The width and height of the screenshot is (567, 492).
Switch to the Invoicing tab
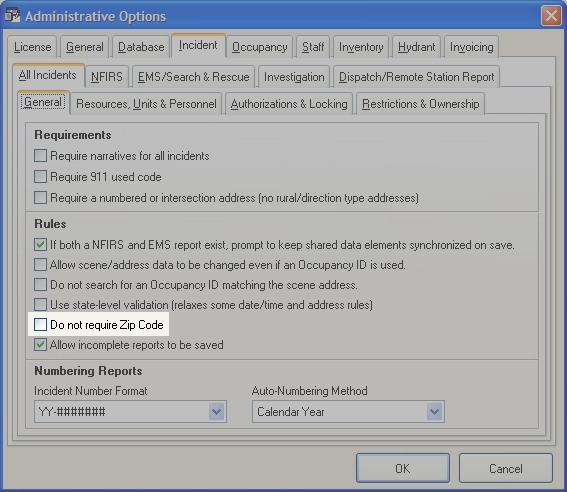(x=472, y=47)
